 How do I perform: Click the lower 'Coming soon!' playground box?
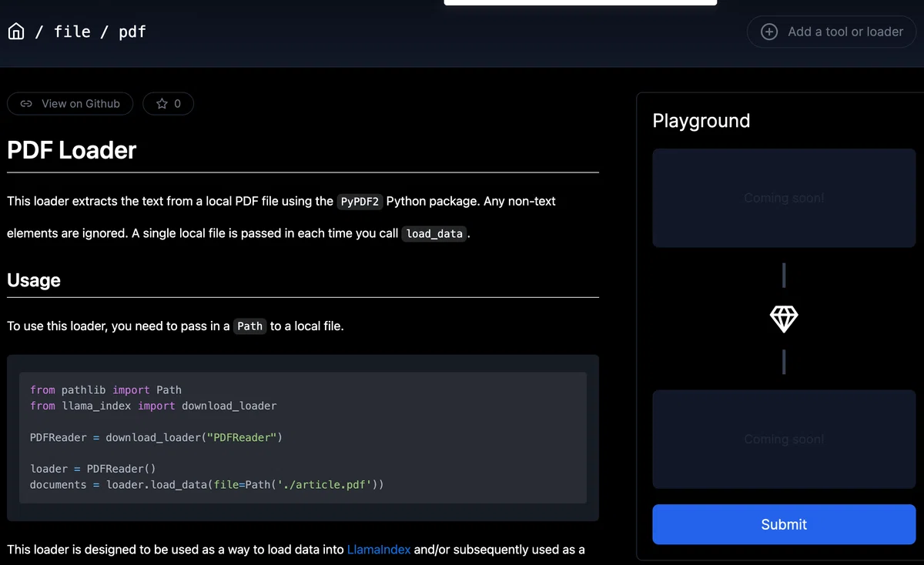coord(784,439)
